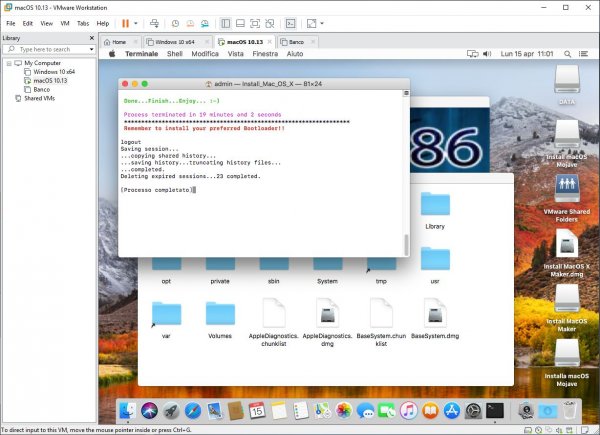The image size is (600, 435).
Task: Click the Terminal window vertical scrollbar
Action: pos(406,245)
